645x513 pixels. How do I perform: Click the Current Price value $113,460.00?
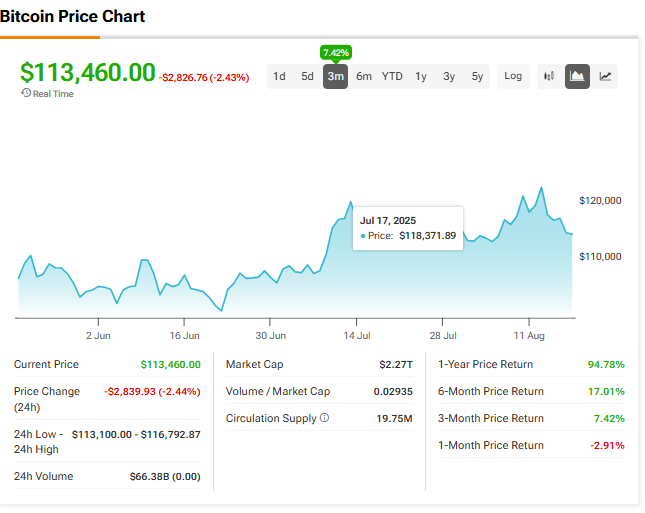170,364
